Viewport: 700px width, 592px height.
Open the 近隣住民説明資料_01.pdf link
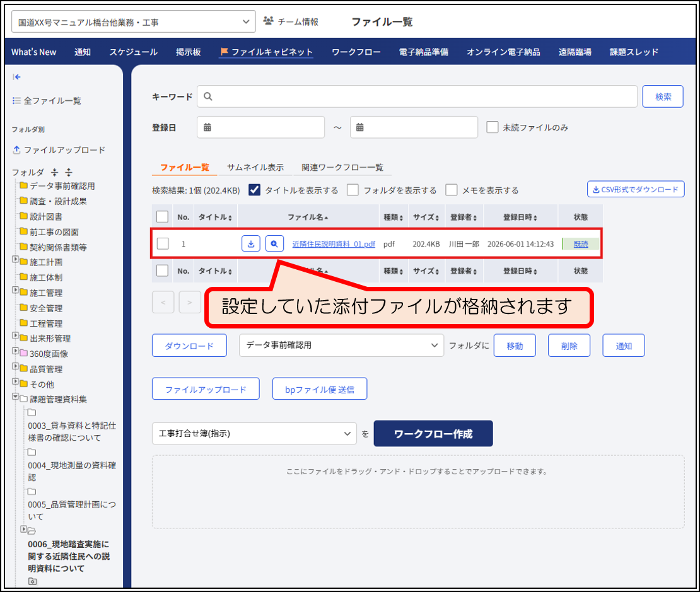click(334, 244)
